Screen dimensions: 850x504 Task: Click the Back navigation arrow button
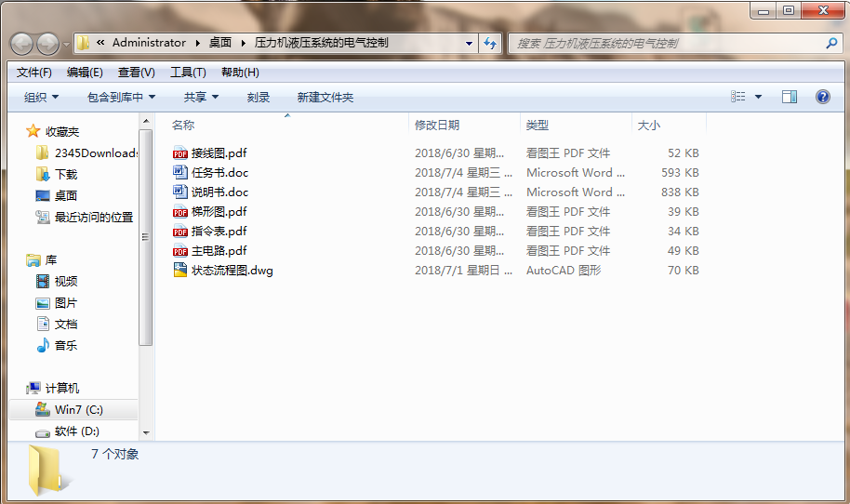click(22, 44)
